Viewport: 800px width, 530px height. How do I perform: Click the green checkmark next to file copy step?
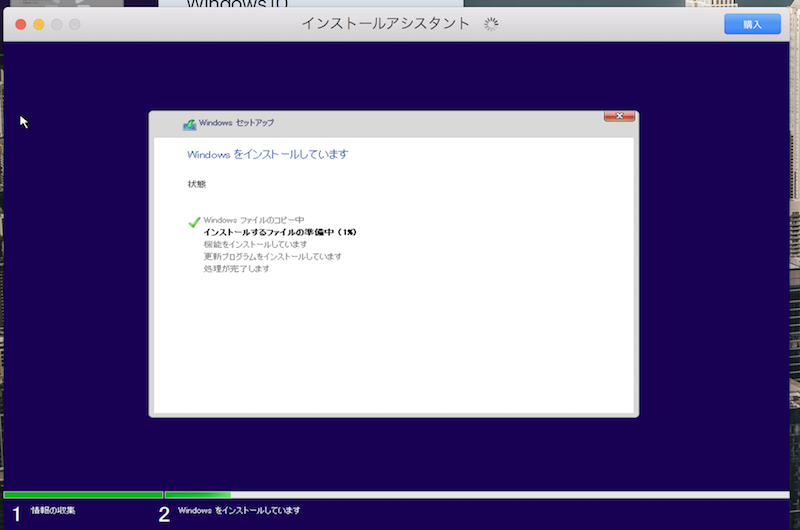click(x=194, y=221)
